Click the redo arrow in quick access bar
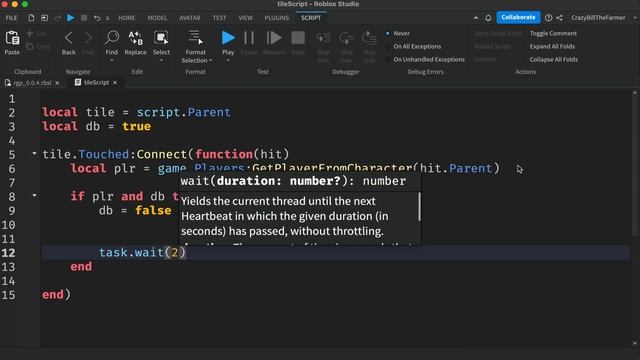 coord(58,18)
